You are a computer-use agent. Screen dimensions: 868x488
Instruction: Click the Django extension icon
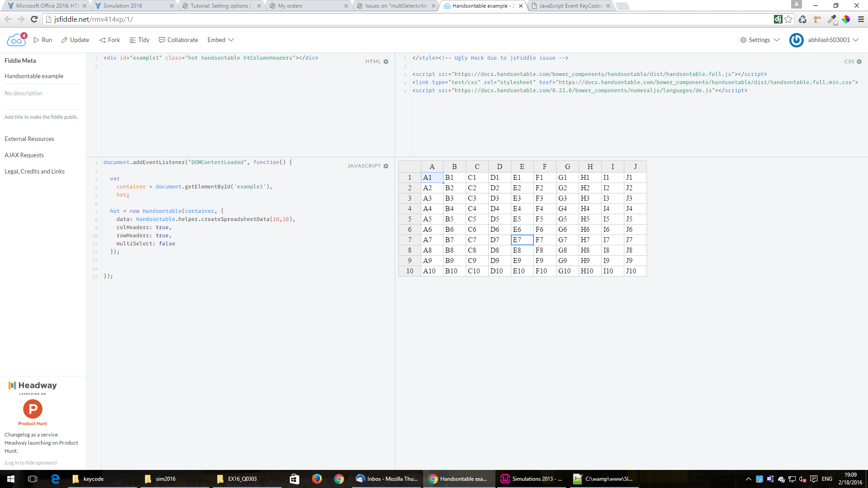[x=778, y=19]
